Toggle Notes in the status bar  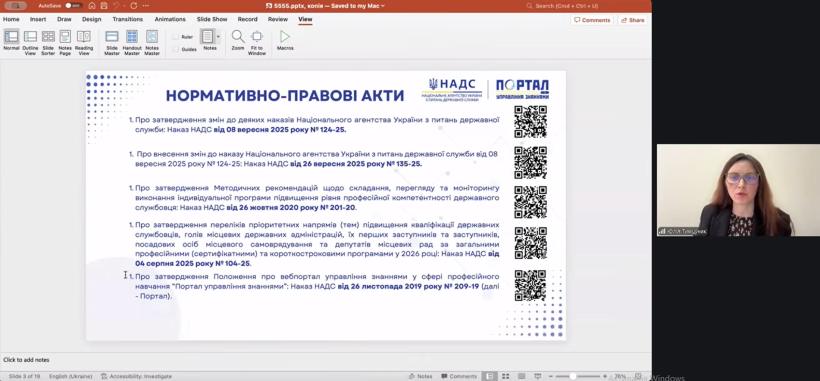(x=421, y=376)
